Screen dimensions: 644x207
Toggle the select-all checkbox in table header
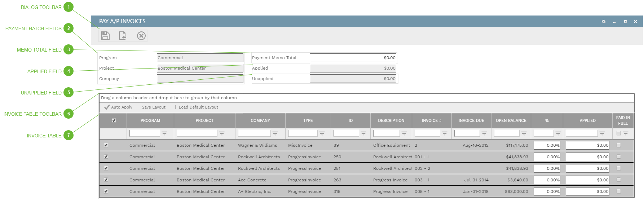114,120
